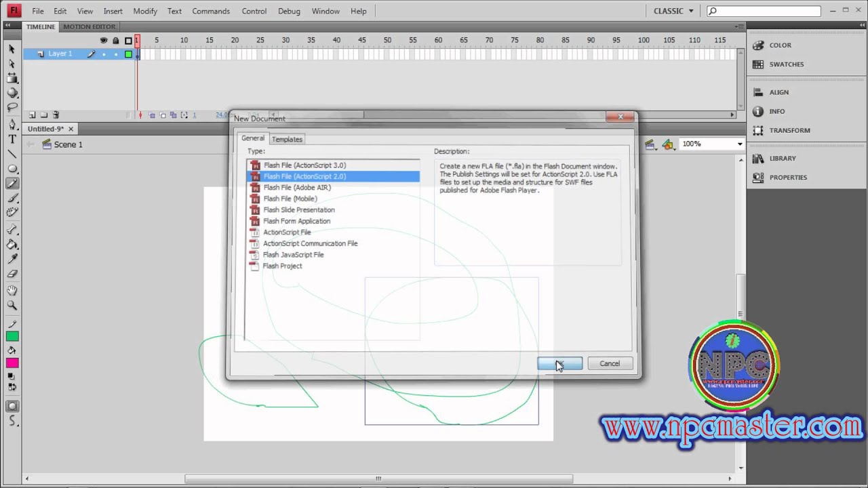Open the Edit Symbols dropdown icon

[x=669, y=144]
